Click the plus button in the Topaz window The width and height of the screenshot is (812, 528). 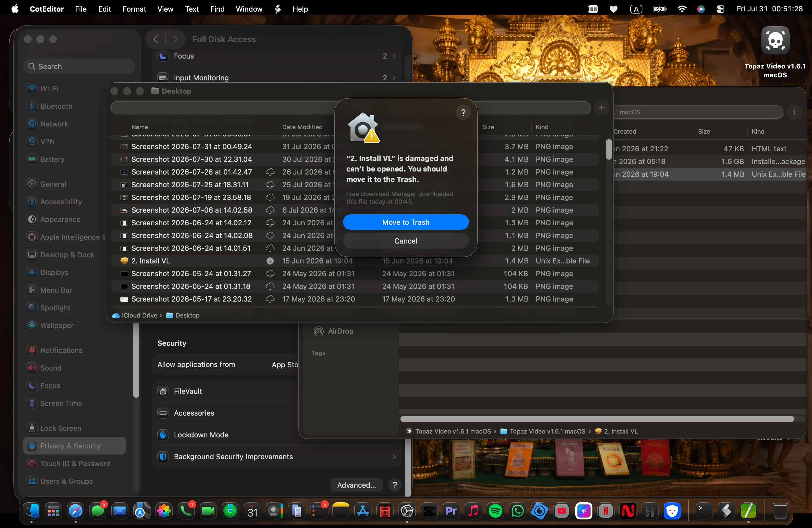tap(794, 112)
